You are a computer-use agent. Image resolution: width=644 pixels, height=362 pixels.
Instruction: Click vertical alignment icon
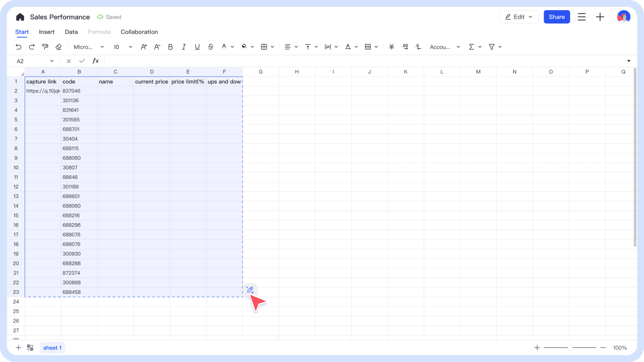pyautogui.click(x=308, y=47)
